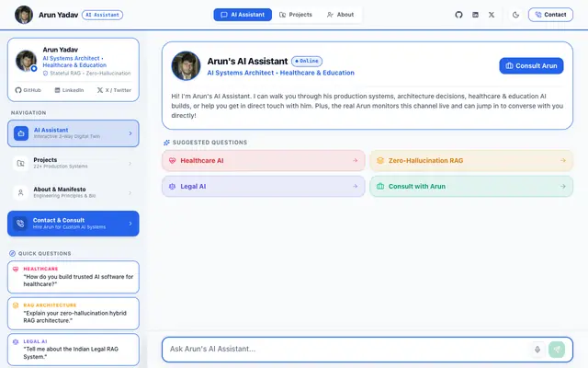The height and width of the screenshot is (368, 588).
Task: Toggle dark mode with moon icon
Action: click(515, 15)
